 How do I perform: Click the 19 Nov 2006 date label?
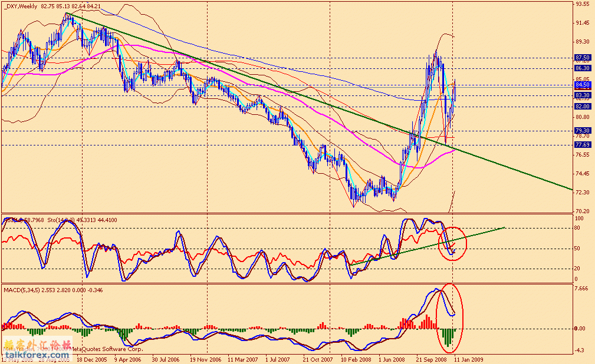click(206, 359)
